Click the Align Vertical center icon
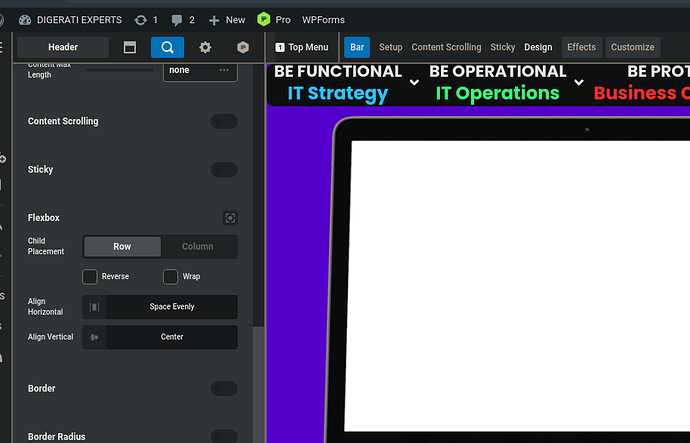The height and width of the screenshot is (443, 690). point(94,337)
